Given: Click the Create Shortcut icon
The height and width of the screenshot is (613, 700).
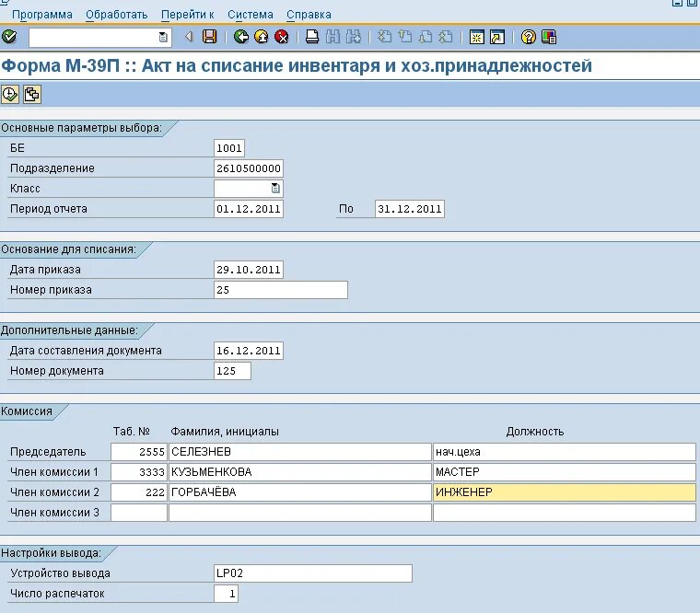Looking at the screenshot, I should [496, 37].
